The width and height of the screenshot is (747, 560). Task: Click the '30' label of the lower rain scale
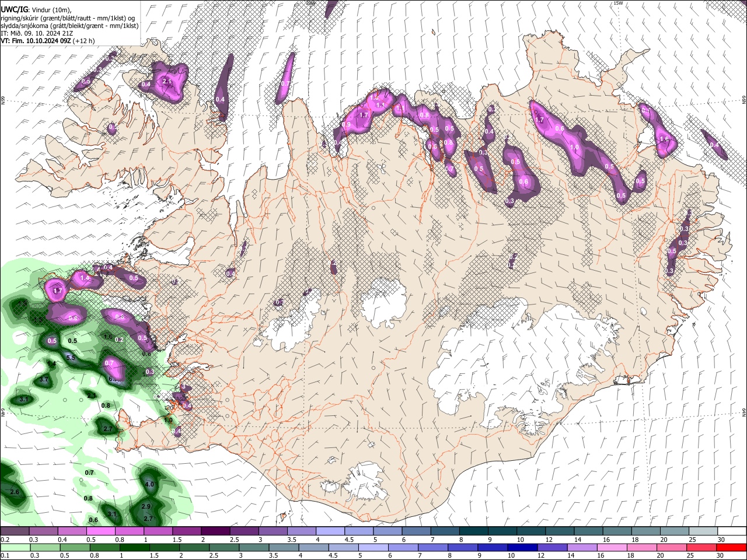click(x=721, y=555)
